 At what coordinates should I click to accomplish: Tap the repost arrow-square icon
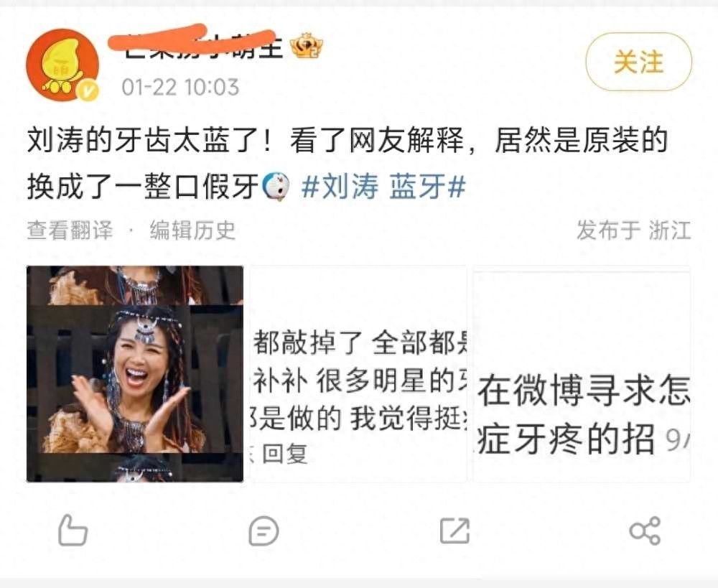click(x=454, y=531)
